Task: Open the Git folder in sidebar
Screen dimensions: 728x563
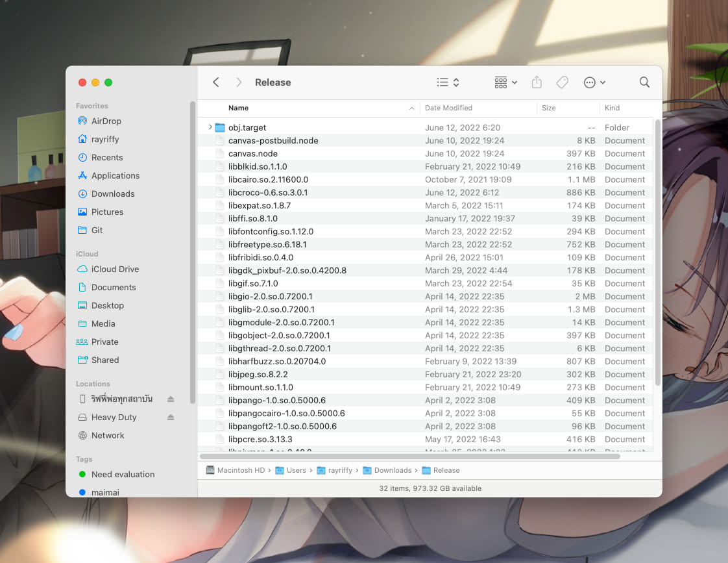Action: pyautogui.click(x=97, y=229)
